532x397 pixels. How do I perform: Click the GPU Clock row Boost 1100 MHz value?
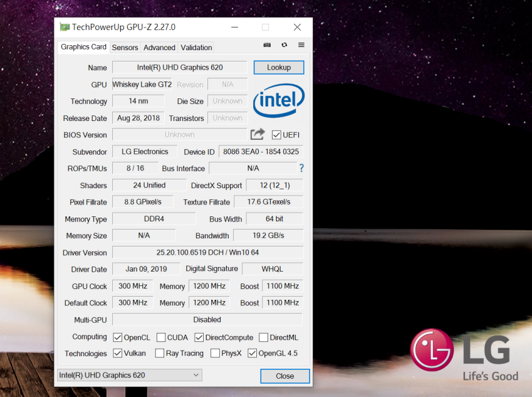(282, 286)
